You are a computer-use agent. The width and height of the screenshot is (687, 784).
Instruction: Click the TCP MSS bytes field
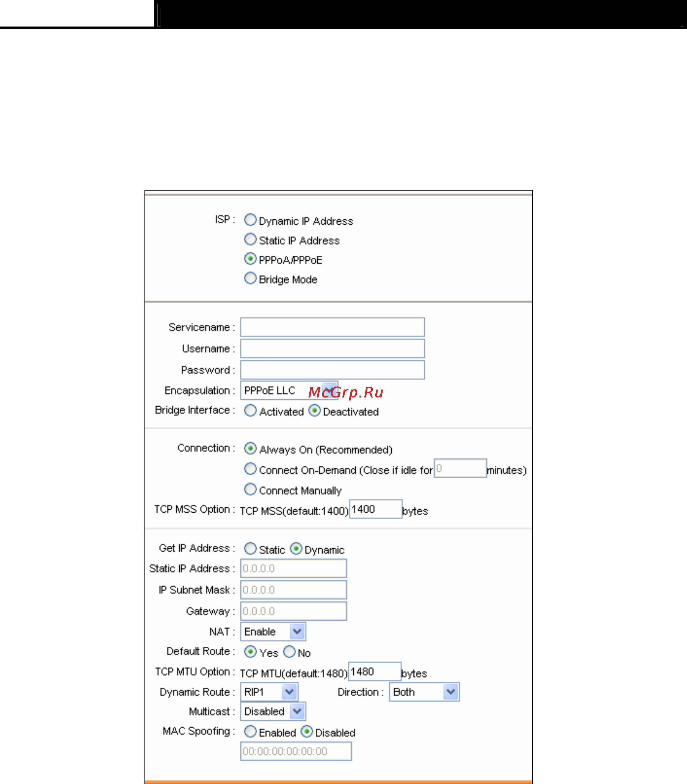coord(376,509)
